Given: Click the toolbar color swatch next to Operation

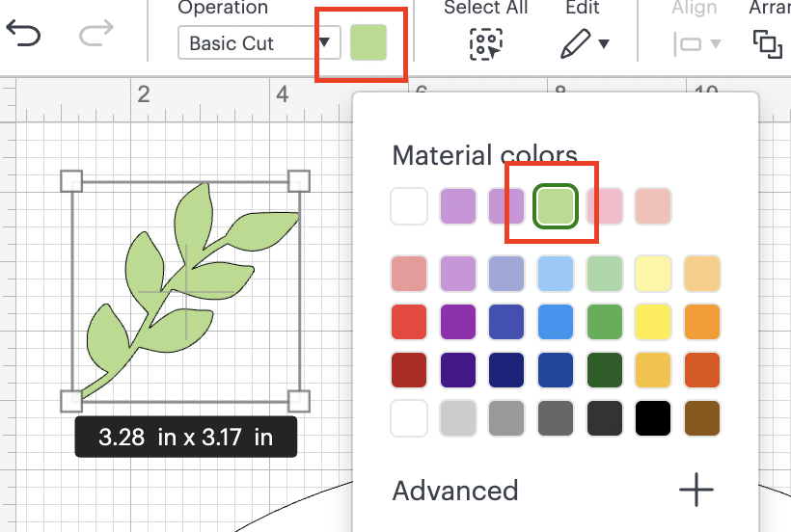Looking at the screenshot, I should 368,43.
